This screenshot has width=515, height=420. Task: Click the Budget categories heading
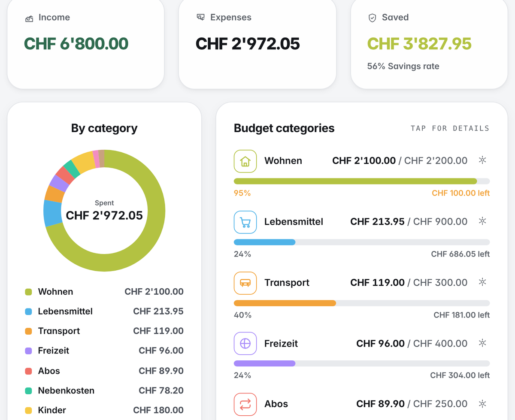pyautogui.click(x=284, y=128)
